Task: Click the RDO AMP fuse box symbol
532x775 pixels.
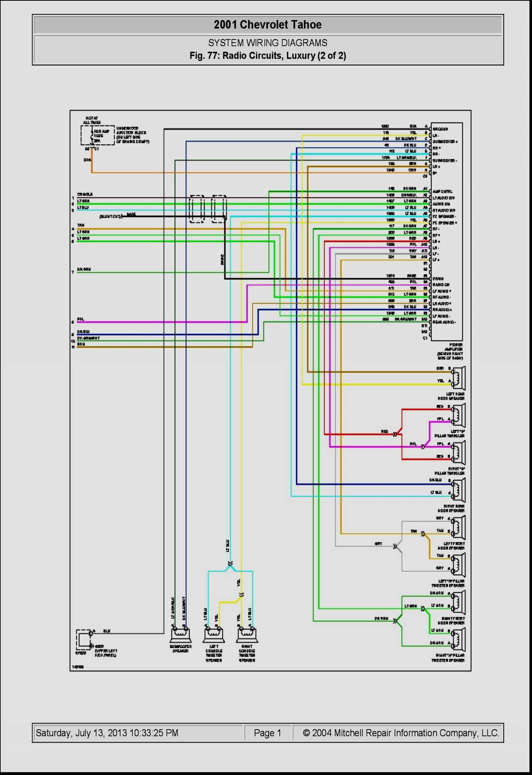Action: (97, 135)
